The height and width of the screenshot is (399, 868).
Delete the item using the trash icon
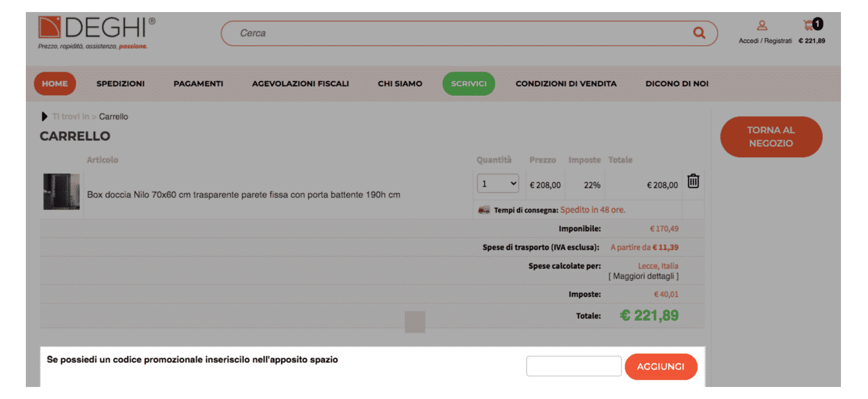click(x=692, y=182)
